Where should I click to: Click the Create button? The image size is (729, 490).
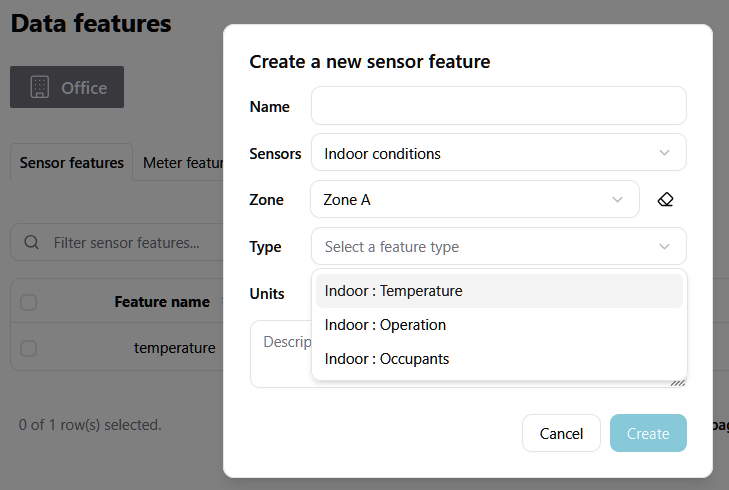(648, 433)
